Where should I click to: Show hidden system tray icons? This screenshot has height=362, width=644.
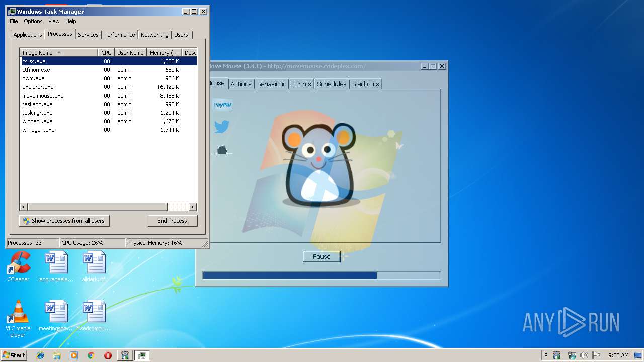[546, 355]
